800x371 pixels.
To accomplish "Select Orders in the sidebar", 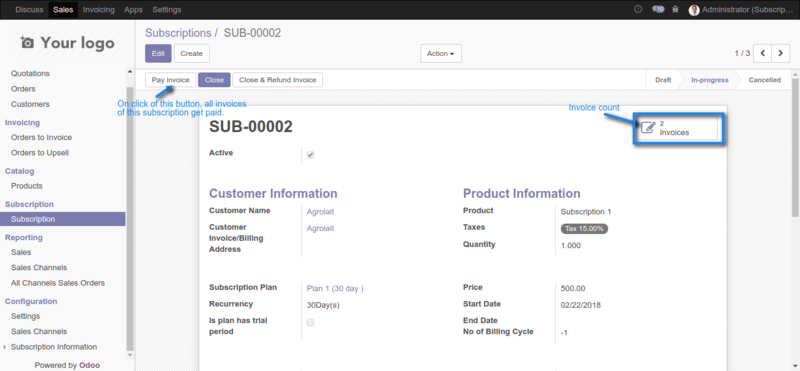I will 23,89.
